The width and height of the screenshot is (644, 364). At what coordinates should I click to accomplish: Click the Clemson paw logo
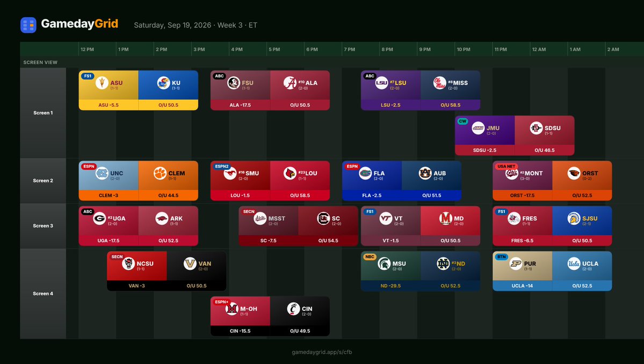pos(160,173)
